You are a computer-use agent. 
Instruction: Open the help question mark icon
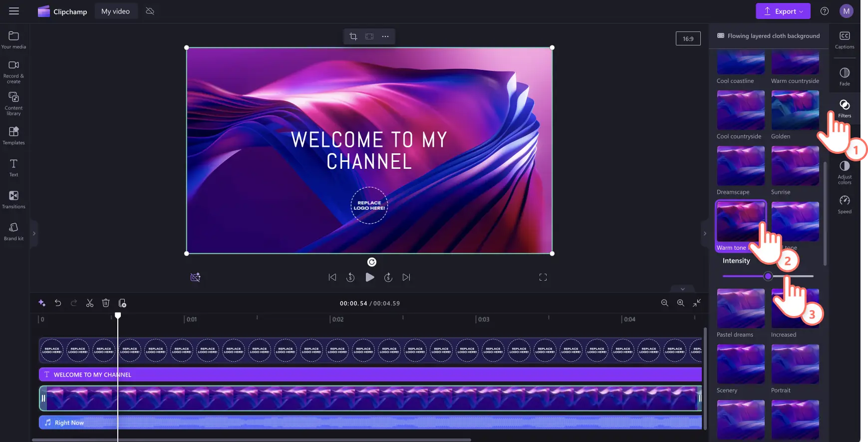(x=825, y=11)
